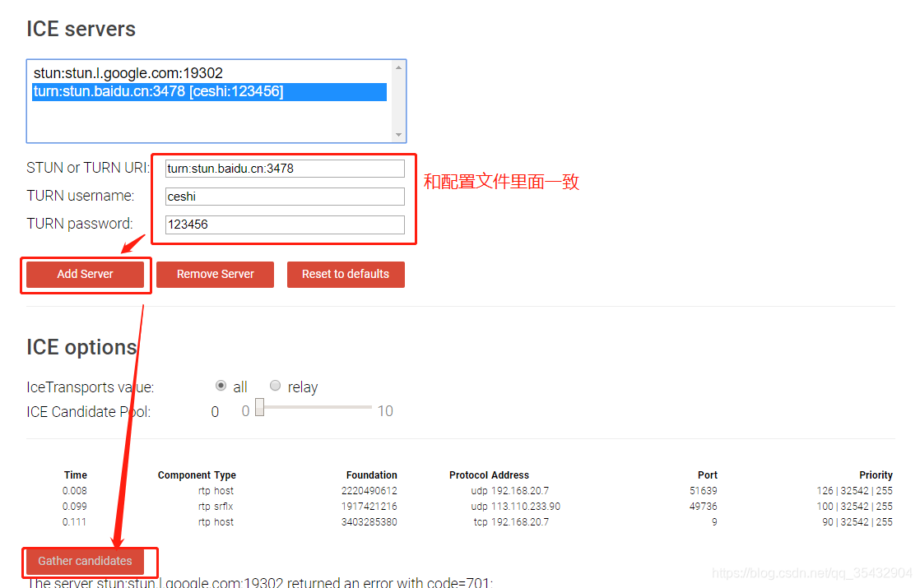Click the ICE Candidate Pool slider handle
920x588 pixels.
[x=258, y=407]
